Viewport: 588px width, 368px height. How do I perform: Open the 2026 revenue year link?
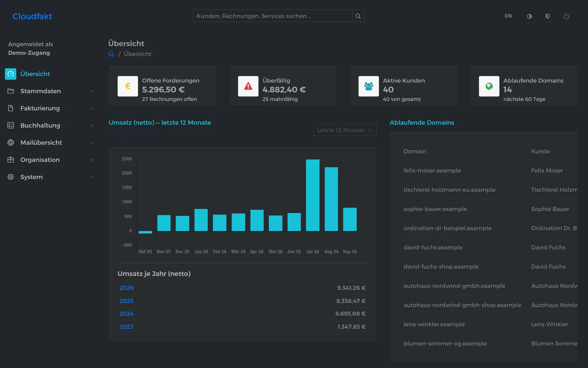click(x=126, y=288)
